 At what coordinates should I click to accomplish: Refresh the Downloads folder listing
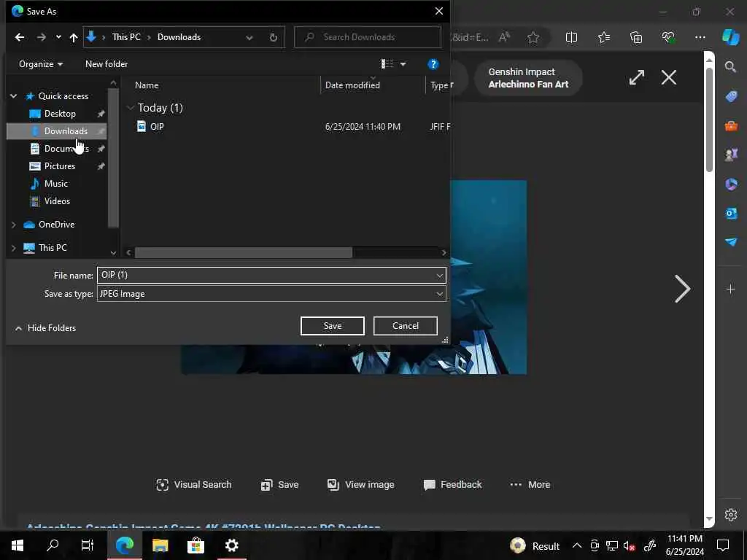point(273,37)
